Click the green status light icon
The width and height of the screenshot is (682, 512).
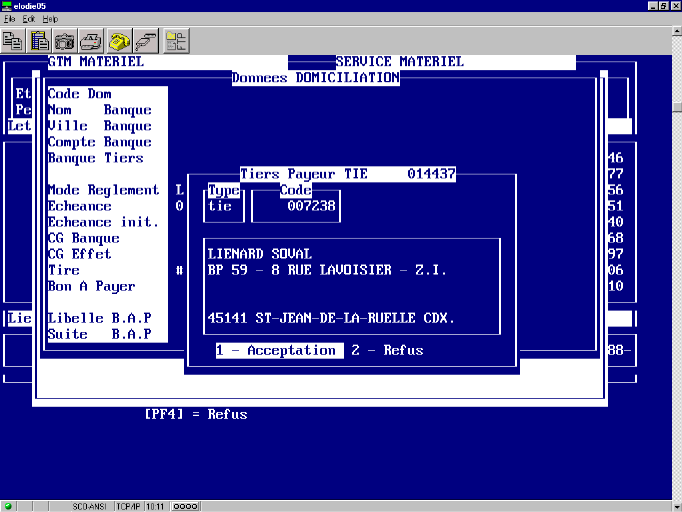tap(8, 506)
